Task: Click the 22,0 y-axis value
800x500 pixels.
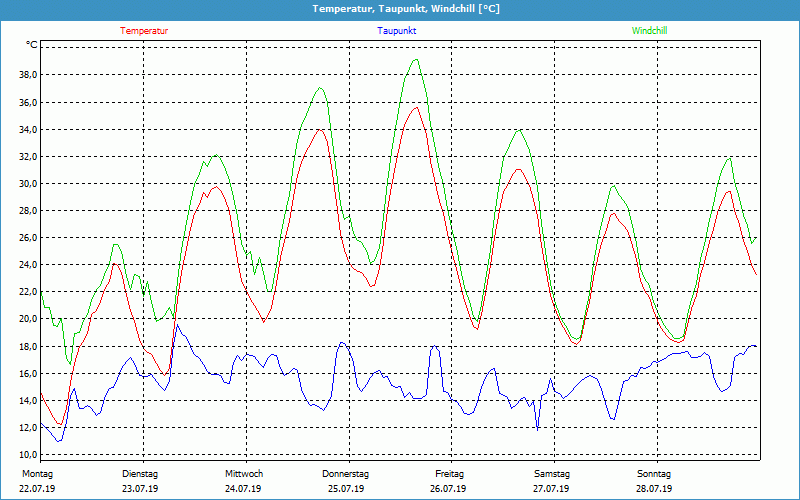Action: [x=28, y=292]
